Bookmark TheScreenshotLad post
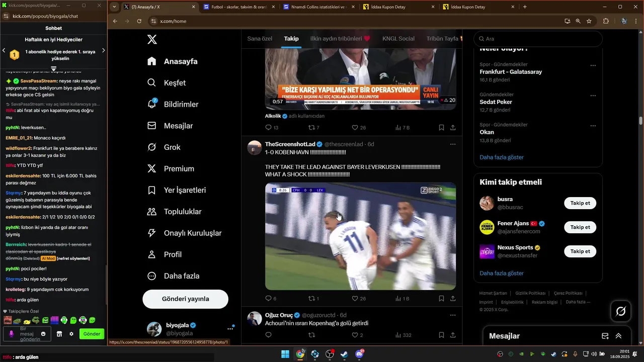Screen dimensions: 644x362 441,299
